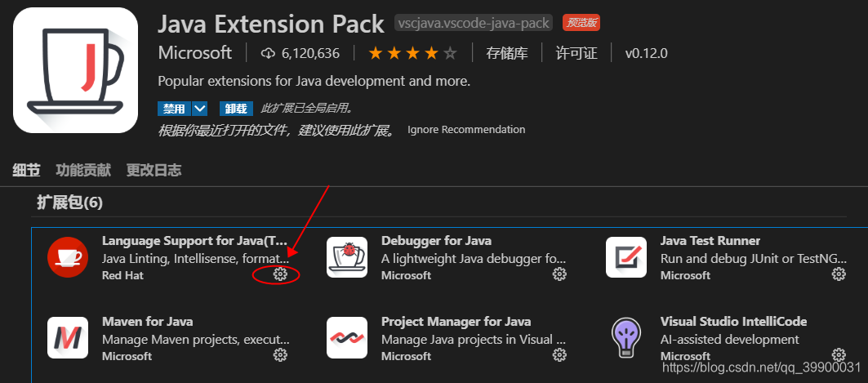The width and height of the screenshot is (868, 383).
Task: Select Maven for Java extension title
Action: click(147, 322)
